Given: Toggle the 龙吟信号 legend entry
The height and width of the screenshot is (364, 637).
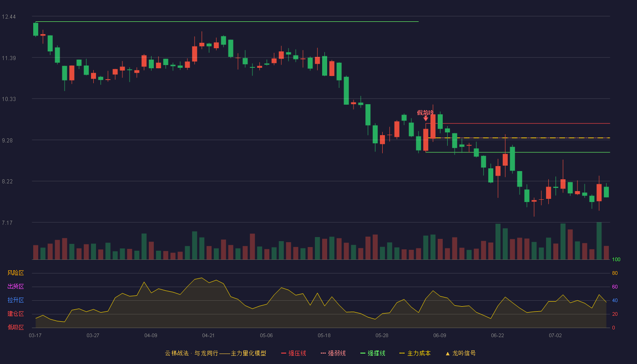Looking at the screenshot, I should point(460,353).
